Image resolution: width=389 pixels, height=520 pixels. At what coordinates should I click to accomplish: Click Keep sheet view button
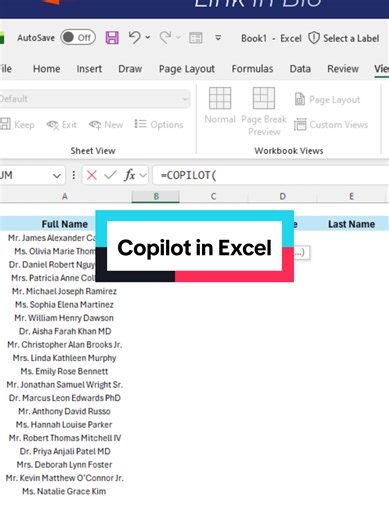(x=17, y=124)
